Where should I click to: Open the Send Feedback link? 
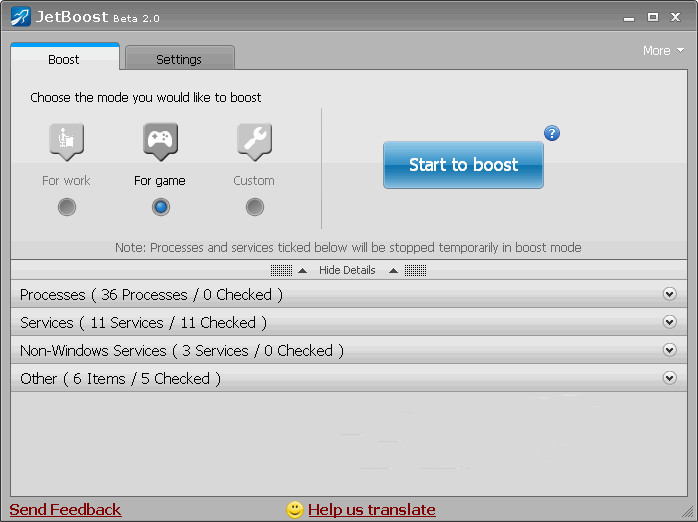(65, 510)
